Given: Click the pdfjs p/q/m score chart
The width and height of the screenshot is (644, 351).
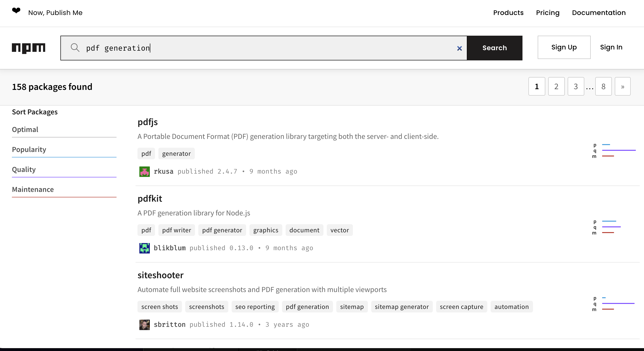Looking at the screenshot, I should [x=614, y=151].
